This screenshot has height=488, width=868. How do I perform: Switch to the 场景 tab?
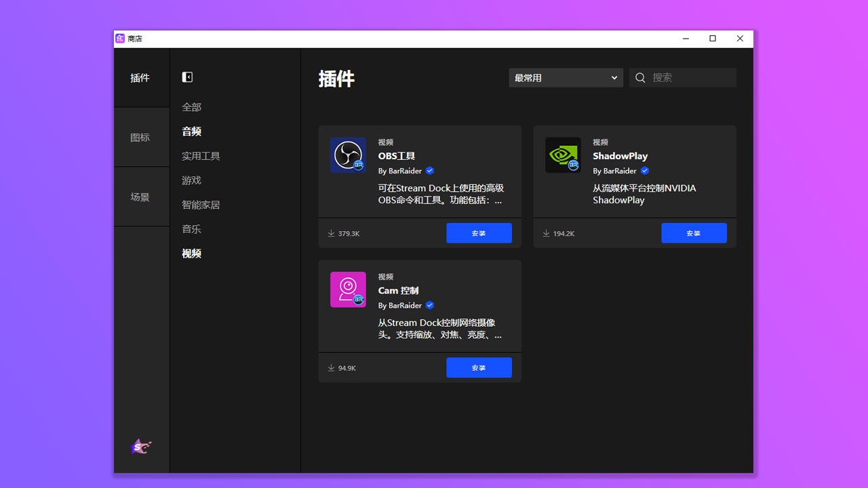[140, 197]
